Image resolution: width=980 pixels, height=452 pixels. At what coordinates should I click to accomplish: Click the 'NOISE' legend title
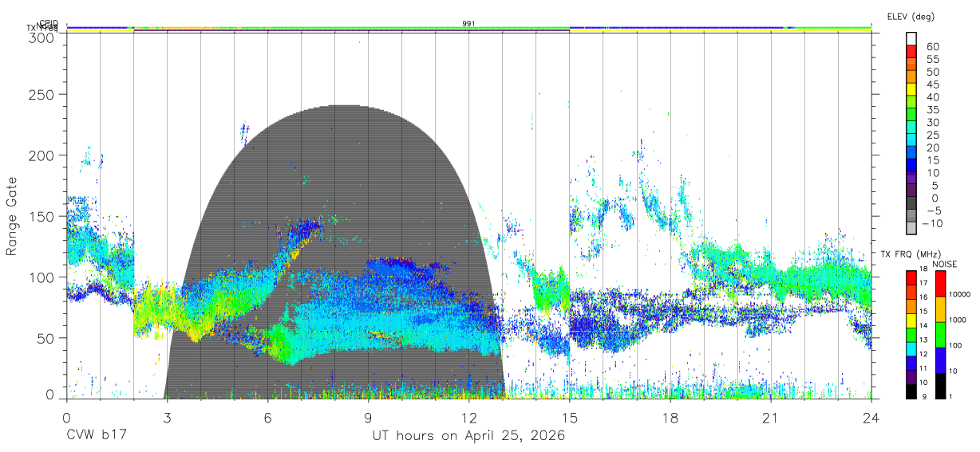pos(944,264)
